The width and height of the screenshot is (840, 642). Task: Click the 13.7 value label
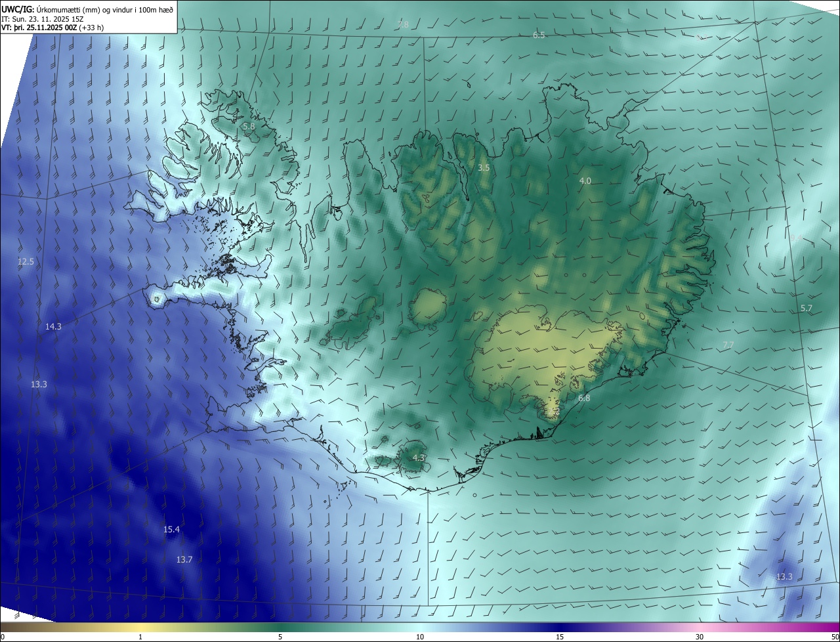(184, 560)
